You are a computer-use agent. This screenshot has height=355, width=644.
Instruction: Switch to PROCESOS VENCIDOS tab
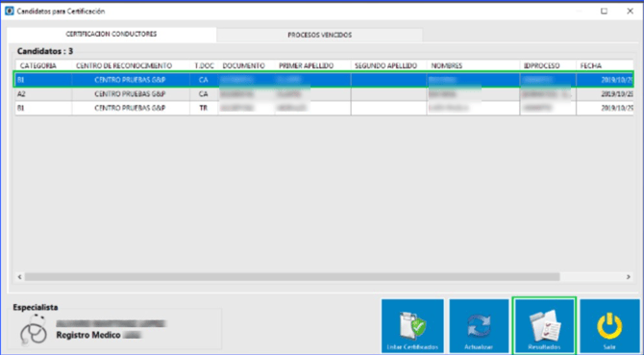point(319,35)
